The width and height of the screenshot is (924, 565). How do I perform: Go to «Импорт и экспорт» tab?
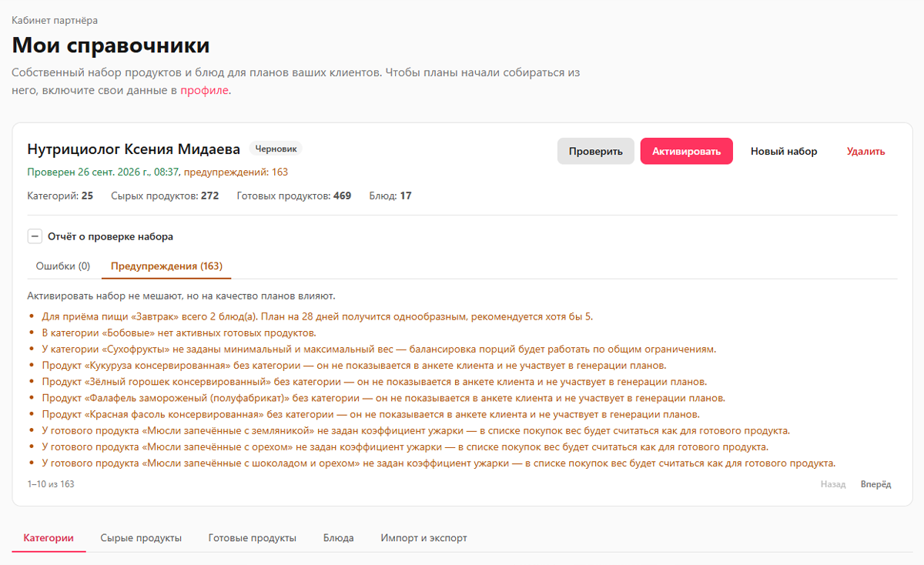click(x=423, y=538)
